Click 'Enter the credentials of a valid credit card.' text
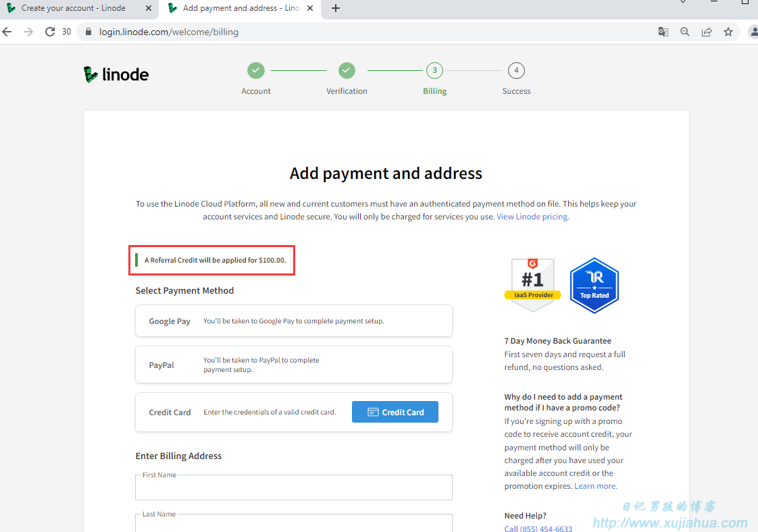The height and width of the screenshot is (532, 758). click(x=270, y=412)
